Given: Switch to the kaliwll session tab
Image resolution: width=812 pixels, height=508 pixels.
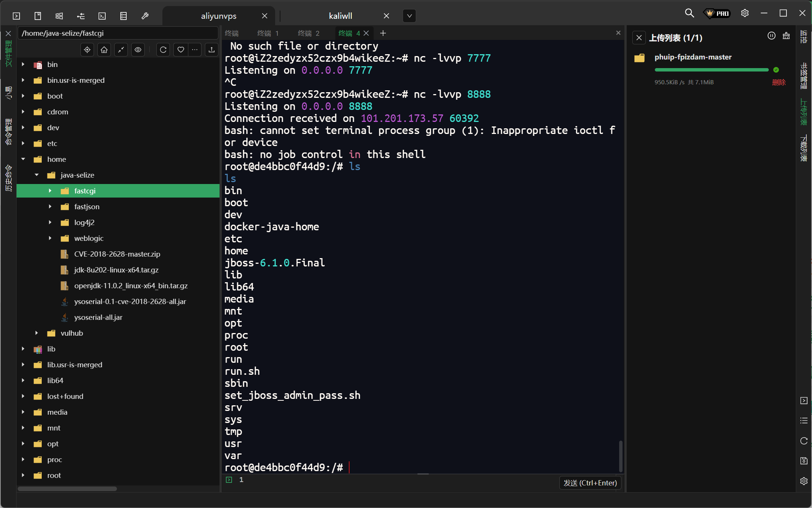Looking at the screenshot, I should coord(340,16).
